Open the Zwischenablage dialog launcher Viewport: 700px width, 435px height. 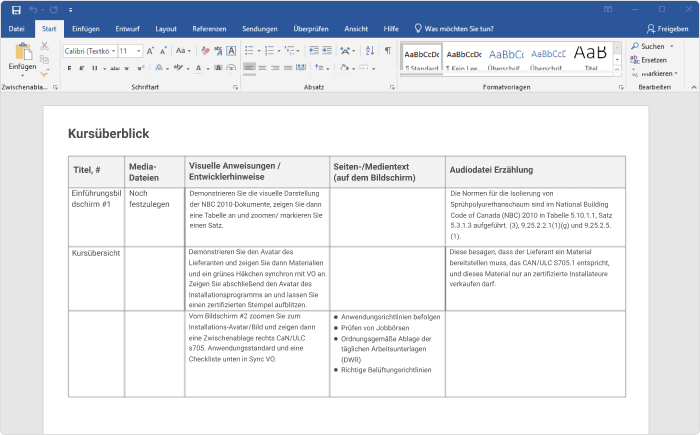pos(55,88)
